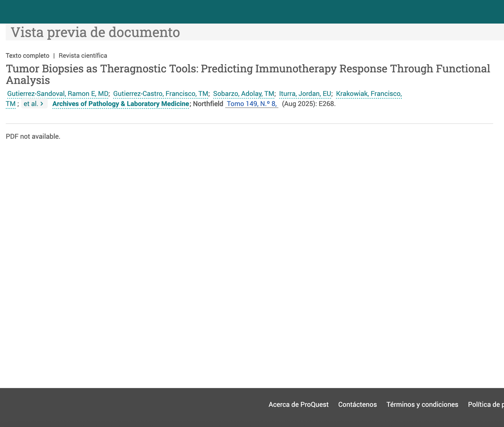The image size is (504, 427).
Task: Click the Revista científica label
Action: (x=83, y=56)
